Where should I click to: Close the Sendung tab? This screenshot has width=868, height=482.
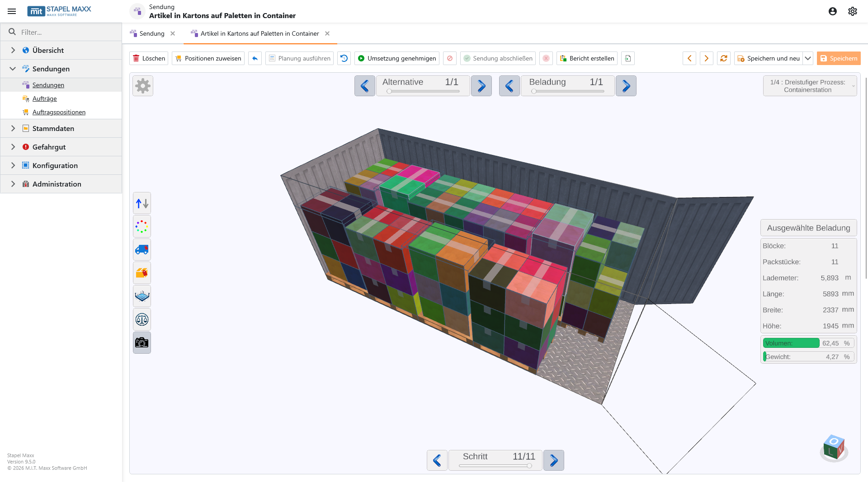point(173,33)
